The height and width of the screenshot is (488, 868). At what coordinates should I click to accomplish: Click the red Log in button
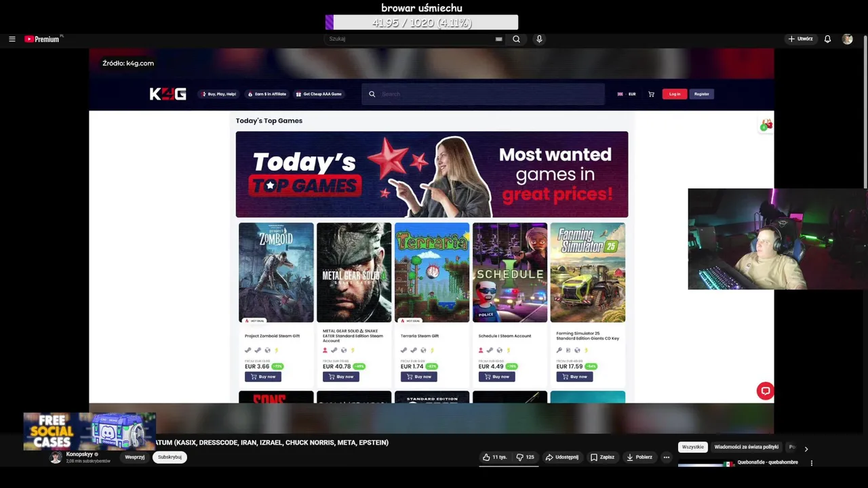[674, 94]
